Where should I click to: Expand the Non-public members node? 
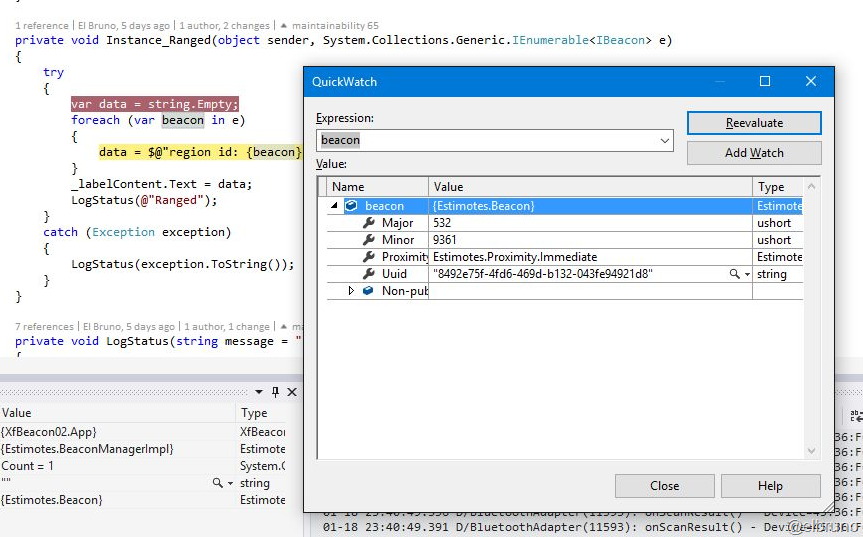[351, 291]
